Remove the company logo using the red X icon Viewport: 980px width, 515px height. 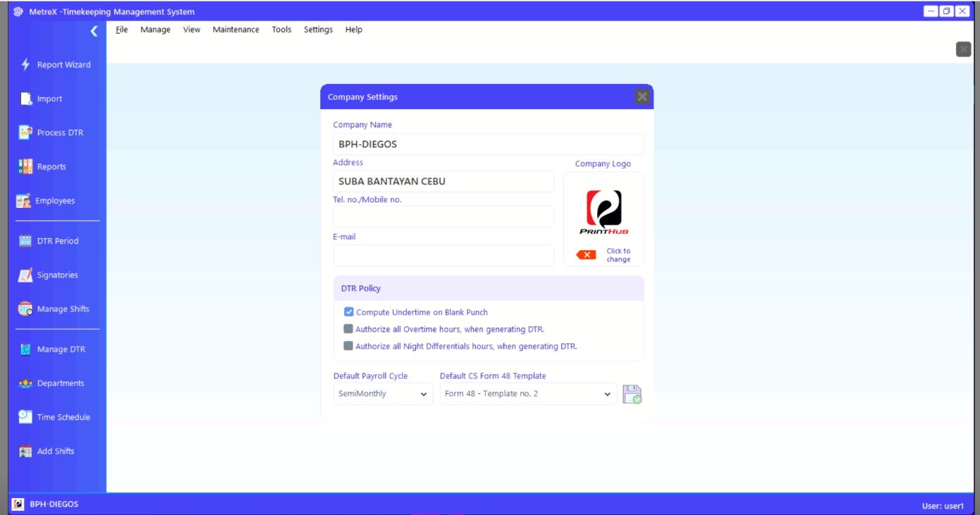pyautogui.click(x=586, y=254)
